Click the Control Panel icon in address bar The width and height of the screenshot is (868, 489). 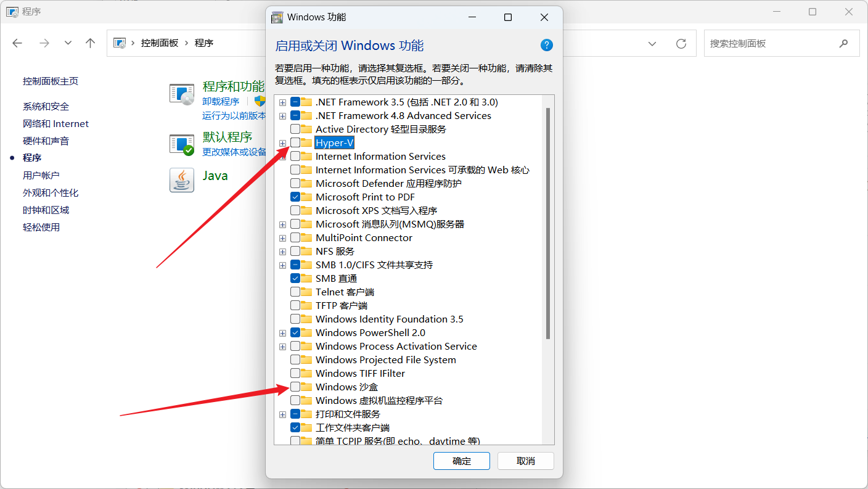click(120, 43)
